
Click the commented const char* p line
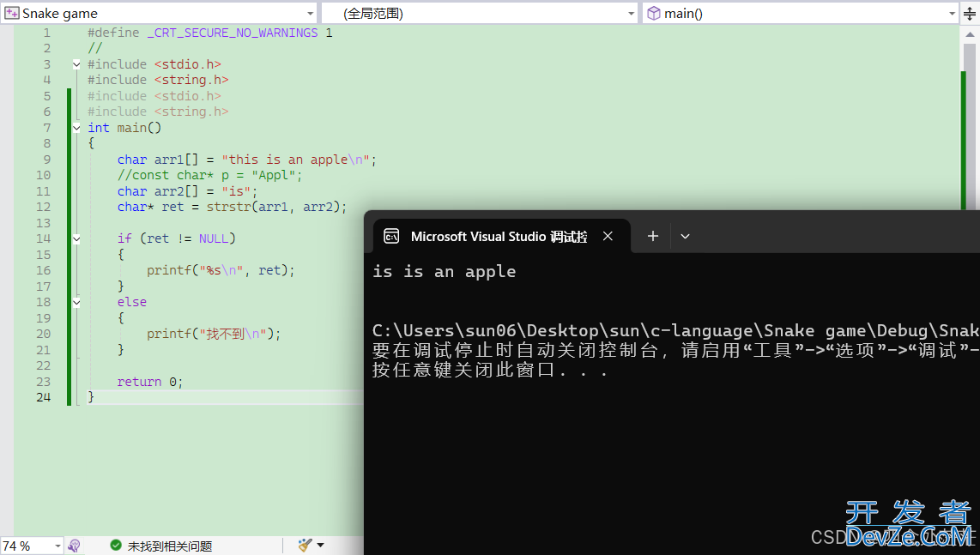coord(209,175)
